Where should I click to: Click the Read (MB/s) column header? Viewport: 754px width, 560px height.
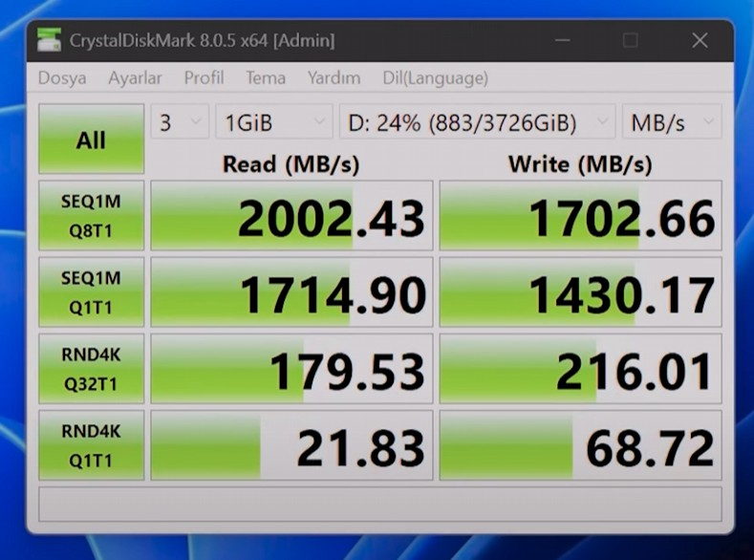[291, 164]
